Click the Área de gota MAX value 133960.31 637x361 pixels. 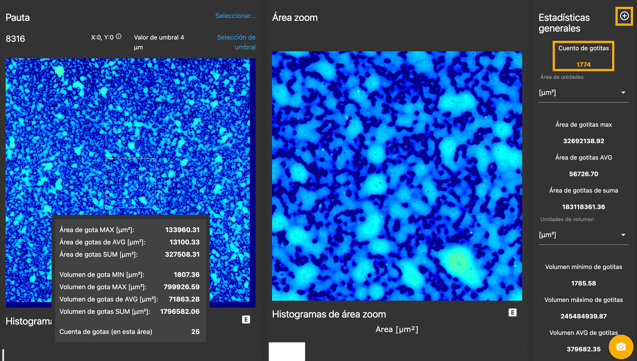click(182, 230)
